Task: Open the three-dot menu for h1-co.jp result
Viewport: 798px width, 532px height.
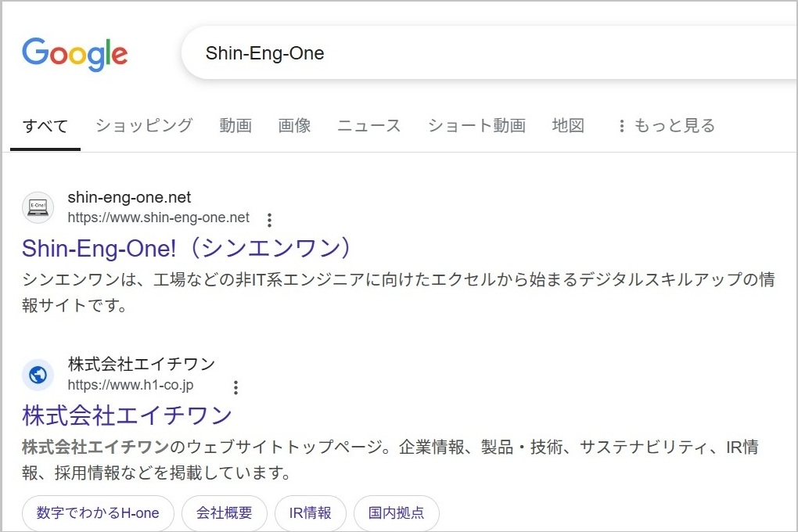Action: (235, 386)
